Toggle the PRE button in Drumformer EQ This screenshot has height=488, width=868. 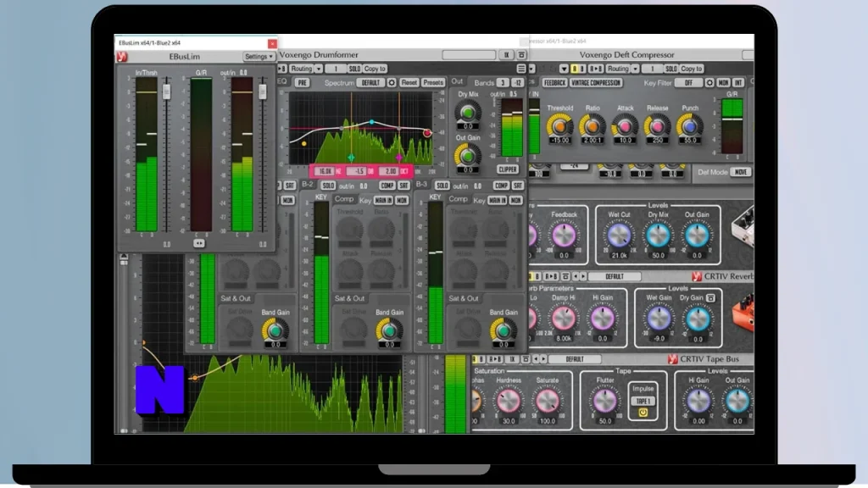pyautogui.click(x=302, y=82)
